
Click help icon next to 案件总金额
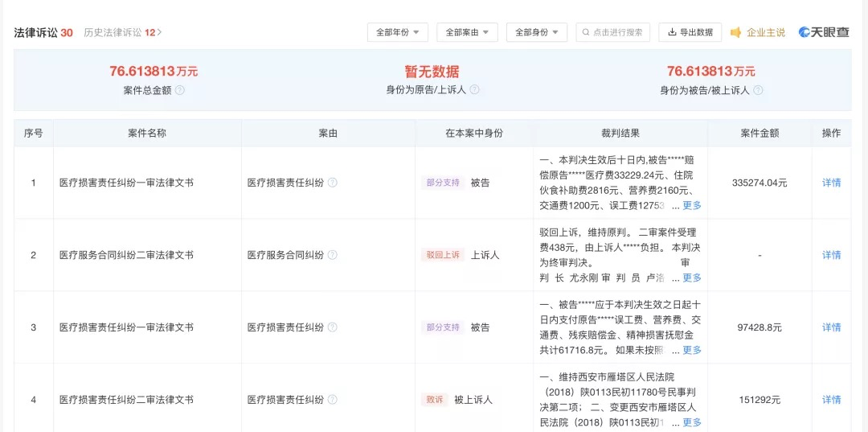coord(180,90)
